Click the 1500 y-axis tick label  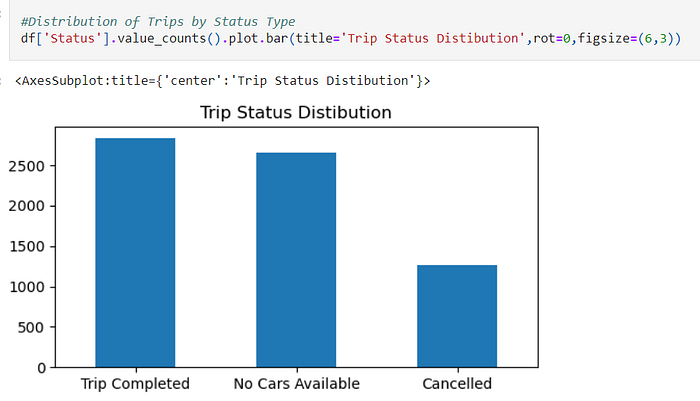click(x=27, y=246)
